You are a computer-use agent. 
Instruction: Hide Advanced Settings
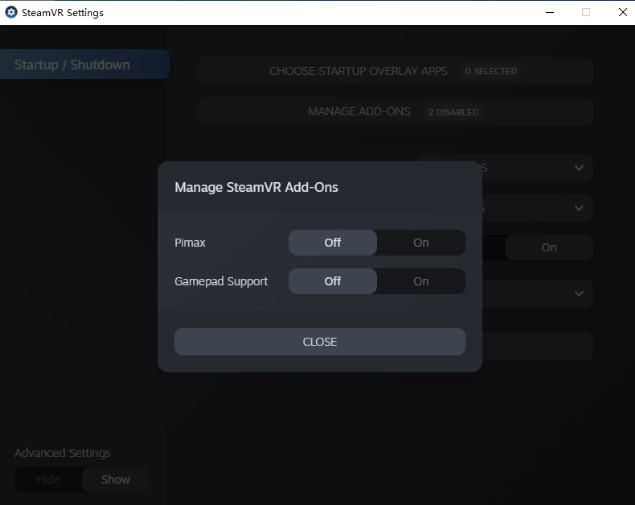[x=48, y=479]
